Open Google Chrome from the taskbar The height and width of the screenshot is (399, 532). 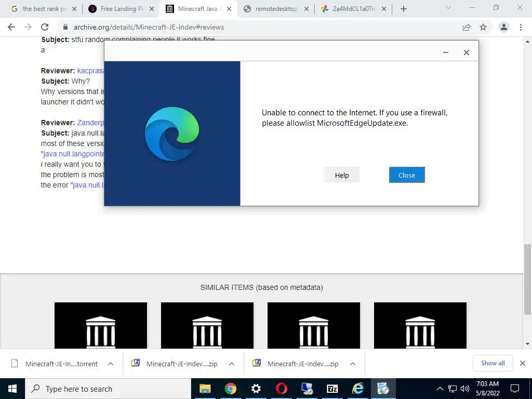pyautogui.click(x=230, y=389)
